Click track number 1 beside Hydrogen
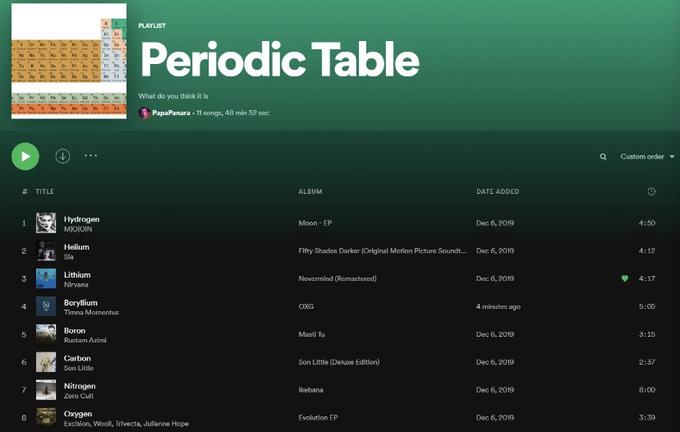The image size is (680, 432). click(x=24, y=223)
